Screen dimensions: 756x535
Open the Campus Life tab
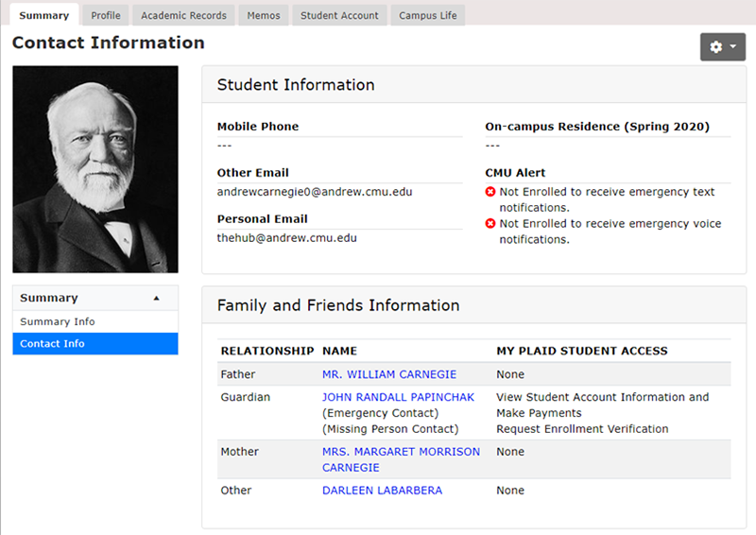tap(428, 15)
